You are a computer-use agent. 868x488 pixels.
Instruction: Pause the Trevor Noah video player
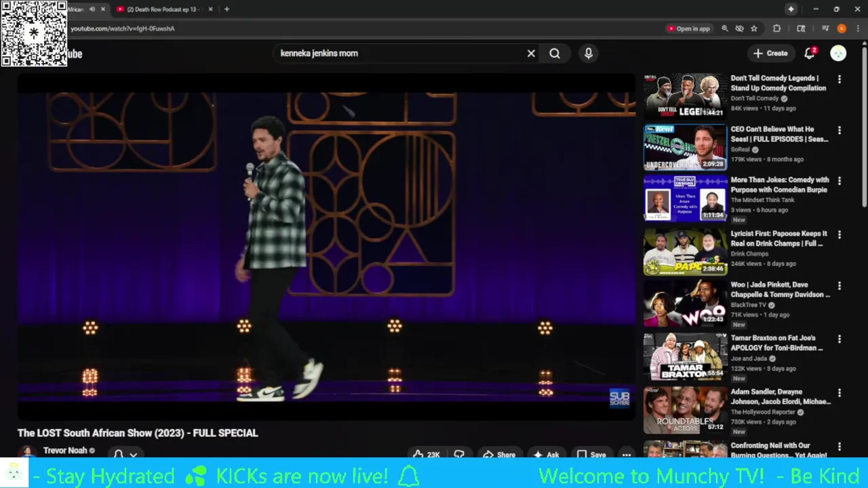click(326, 247)
